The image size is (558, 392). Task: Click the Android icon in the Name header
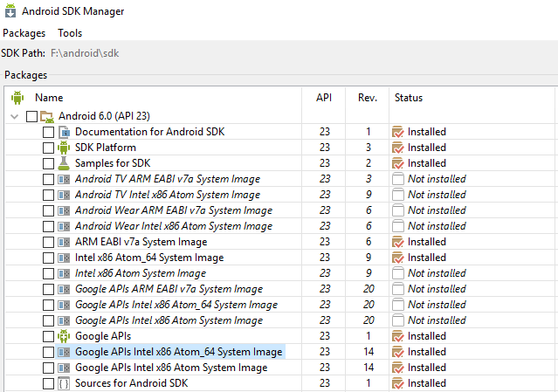pyautogui.click(x=17, y=98)
